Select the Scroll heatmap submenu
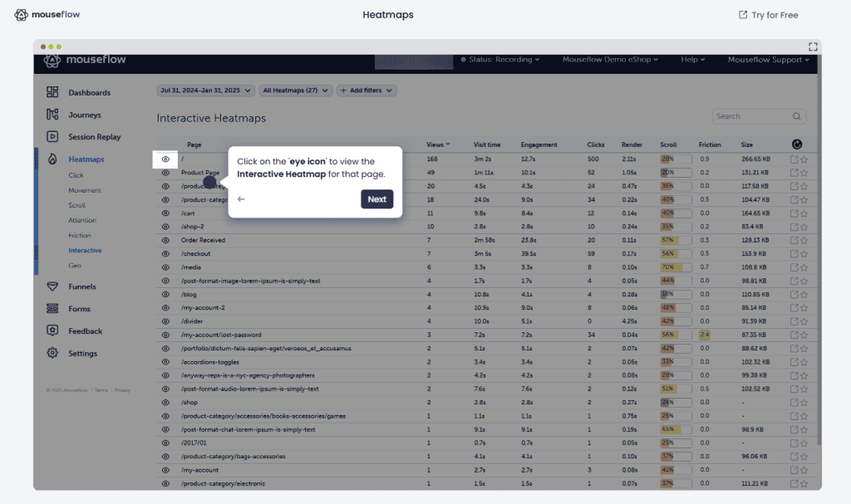Image resolution: width=851 pixels, height=504 pixels. 77,205
